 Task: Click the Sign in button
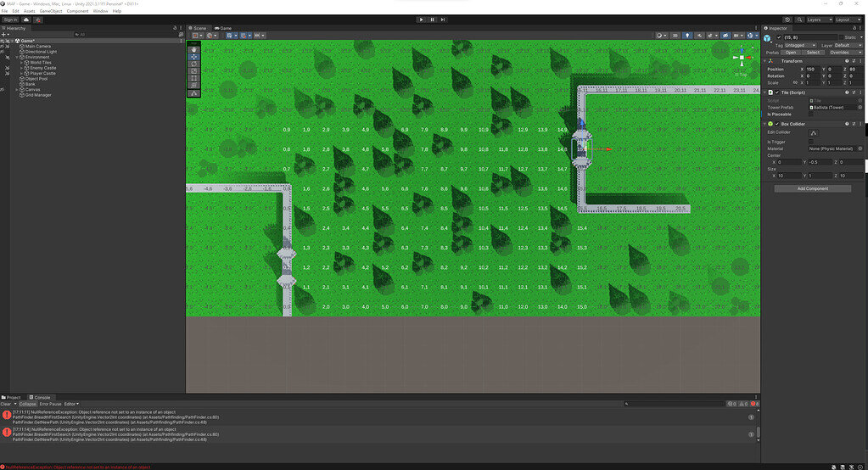pyautogui.click(x=10, y=20)
